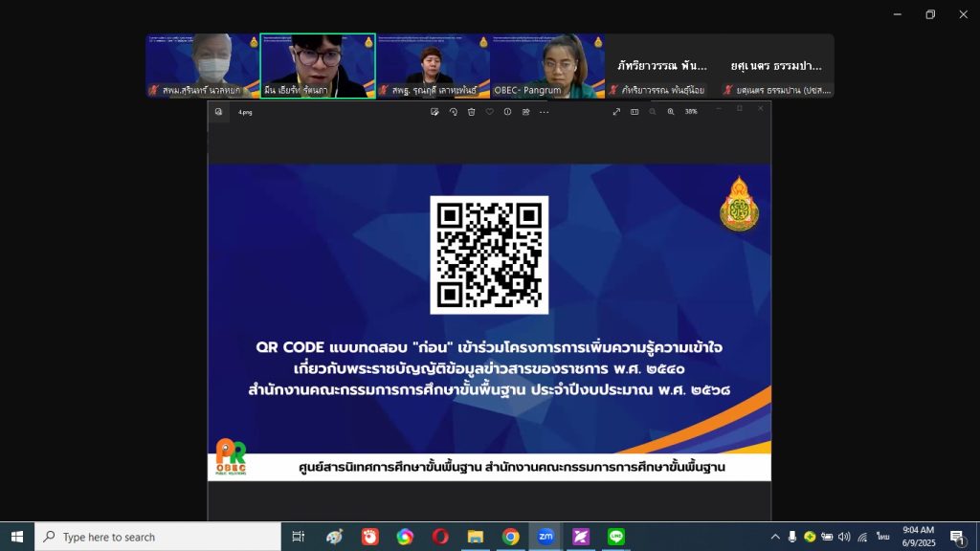Select the OBEC- Pangrum participant video
980x551 pixels.
click(x=547, y=66)
